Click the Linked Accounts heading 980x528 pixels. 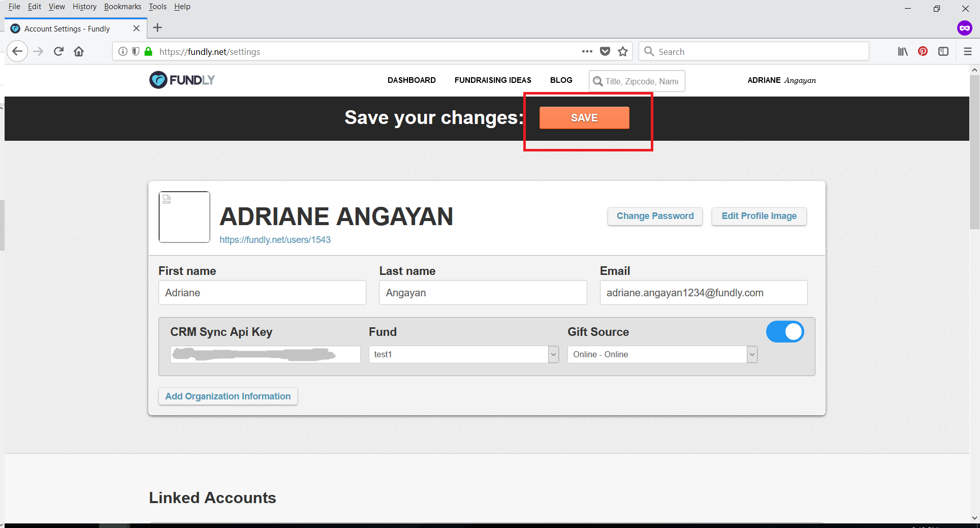click(212, 498)
